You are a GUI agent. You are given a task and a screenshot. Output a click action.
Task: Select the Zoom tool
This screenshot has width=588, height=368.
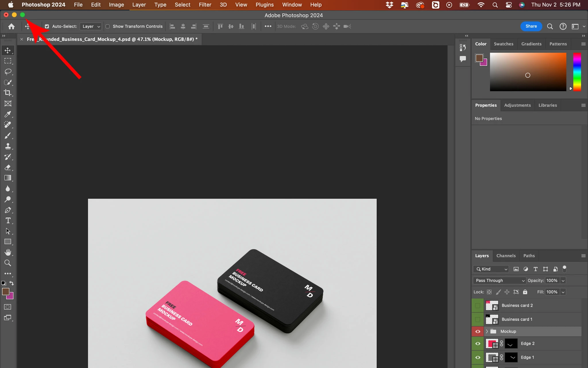[x=8, y=263]
